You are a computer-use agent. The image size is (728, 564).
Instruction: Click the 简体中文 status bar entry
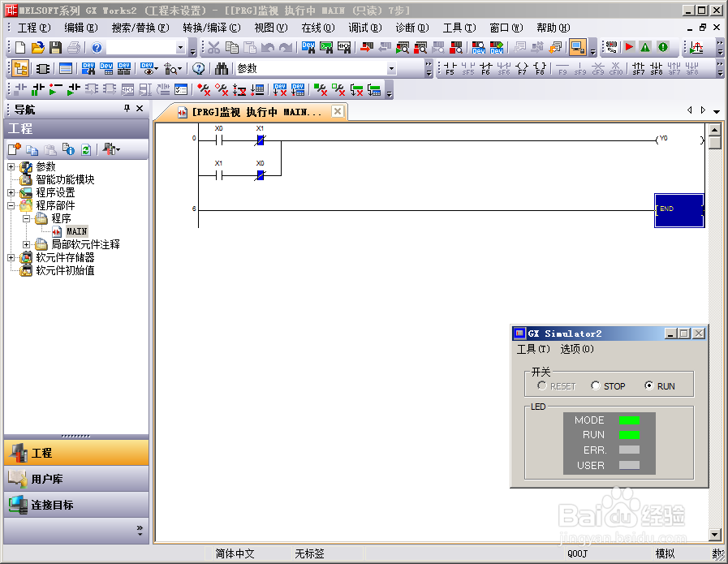pos(235,553)
